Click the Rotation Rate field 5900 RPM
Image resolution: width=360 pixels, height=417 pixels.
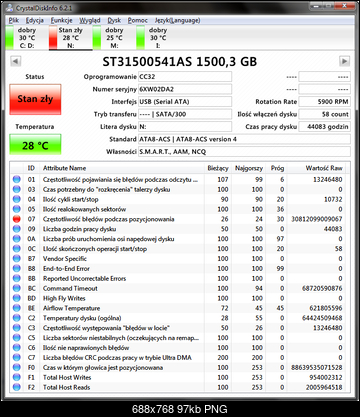coord(324,102)
